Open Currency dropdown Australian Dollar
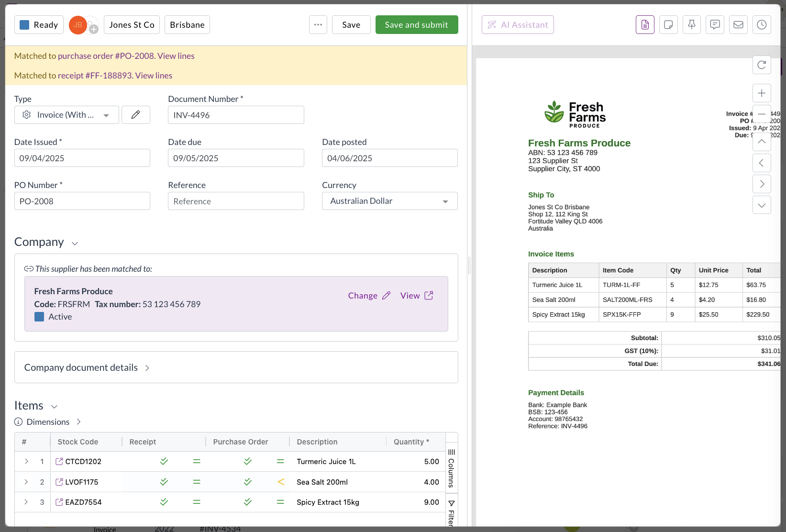 coord(390,201)
